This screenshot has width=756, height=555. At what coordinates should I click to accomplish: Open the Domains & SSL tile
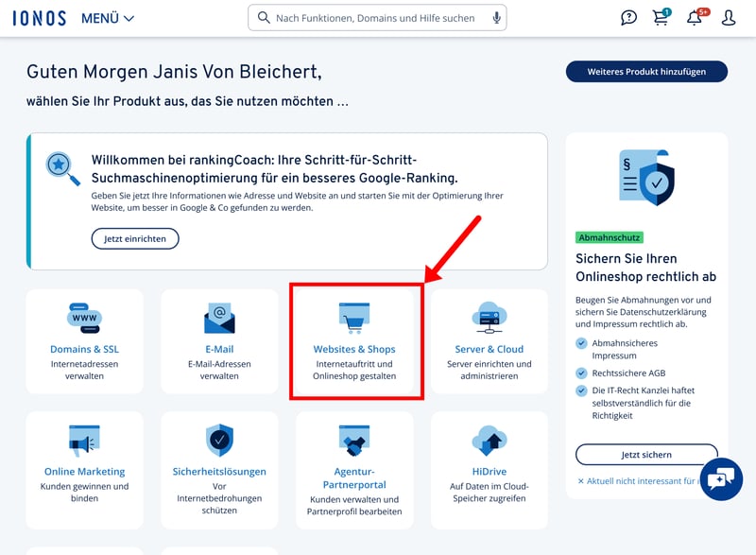coord(85,340)
